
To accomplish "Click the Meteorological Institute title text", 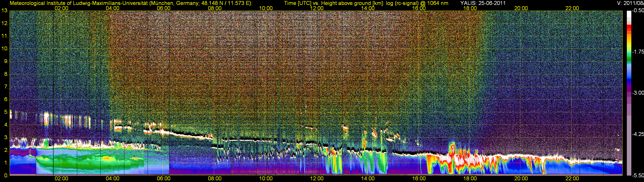I will point(131,3).
